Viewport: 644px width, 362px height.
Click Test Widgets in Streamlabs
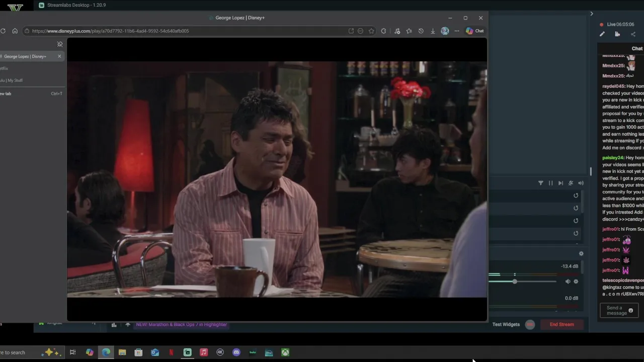coord(506,324)
